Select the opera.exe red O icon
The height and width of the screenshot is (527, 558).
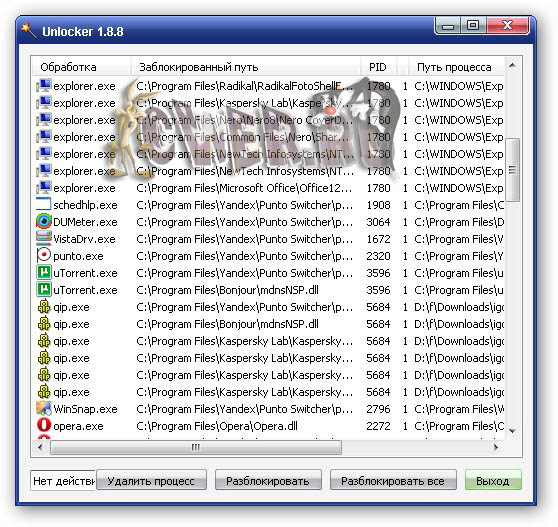coord(44,425)
